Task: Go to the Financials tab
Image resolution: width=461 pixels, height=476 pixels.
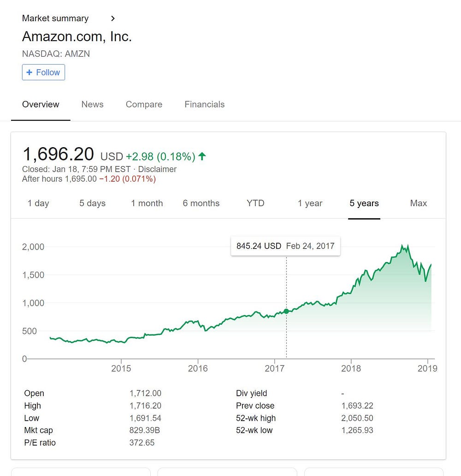Action: tap(205, 104)
